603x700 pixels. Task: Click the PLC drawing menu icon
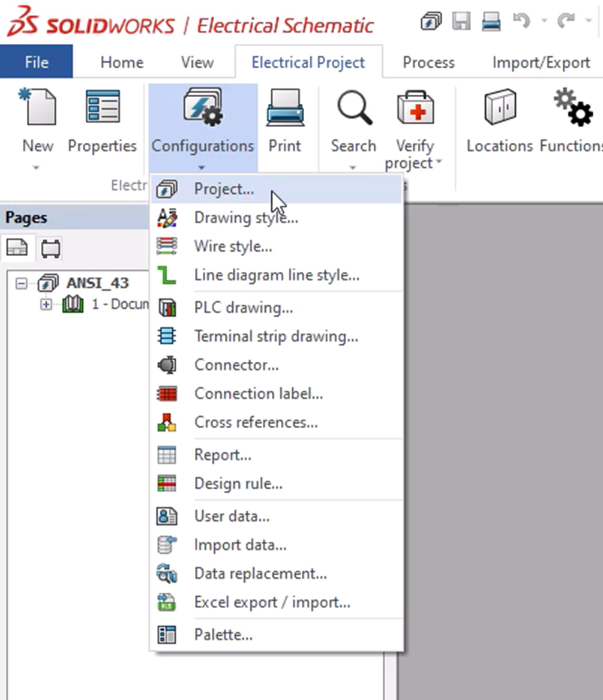(x=167, y=308)
